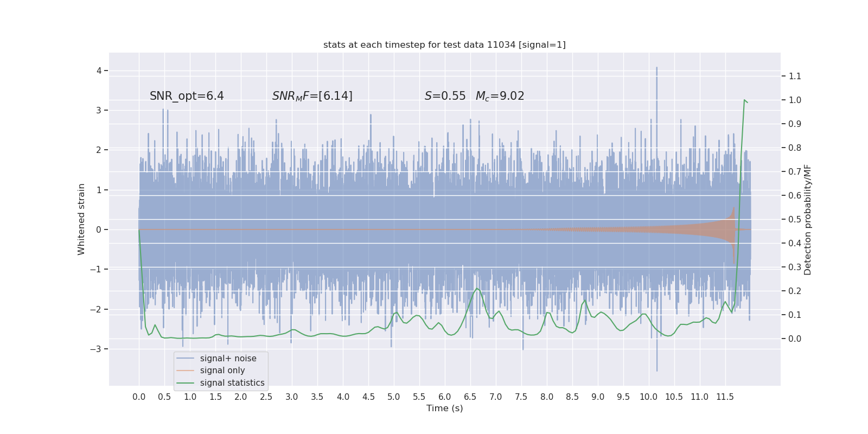
Task: Click the blue signal+ noise legend line
Action: coord(185,359)
